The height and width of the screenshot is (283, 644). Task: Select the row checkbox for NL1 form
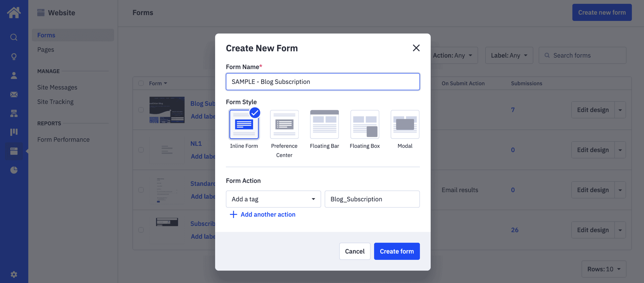(x=141, y=150)
